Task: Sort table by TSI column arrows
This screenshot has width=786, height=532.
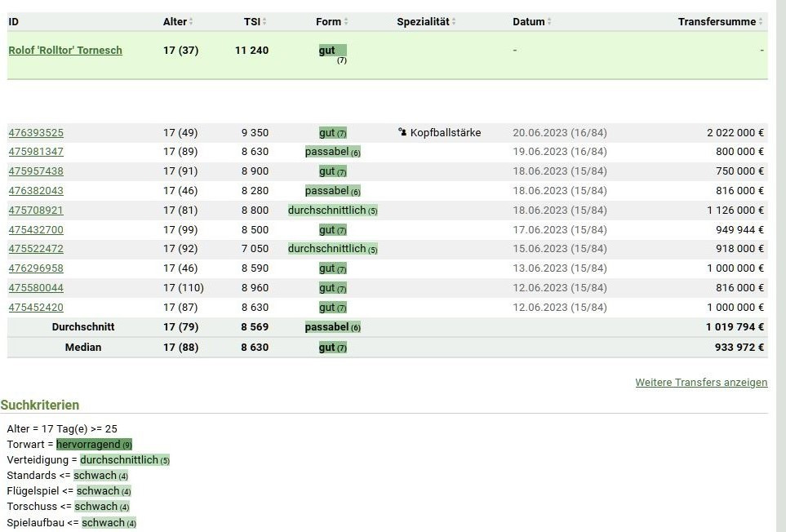Action: [264, 21]
